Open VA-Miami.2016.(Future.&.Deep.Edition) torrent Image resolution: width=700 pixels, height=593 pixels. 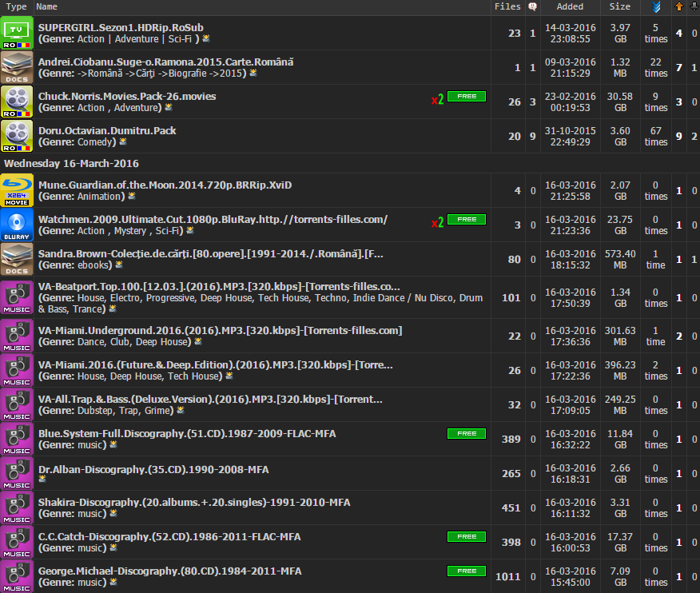click(216, 365)
